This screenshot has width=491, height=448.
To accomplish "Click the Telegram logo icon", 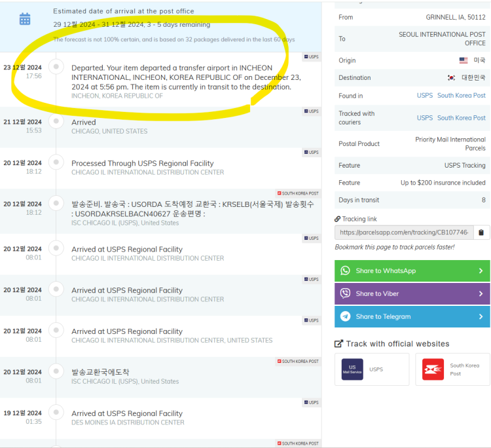I will (345, 316).
